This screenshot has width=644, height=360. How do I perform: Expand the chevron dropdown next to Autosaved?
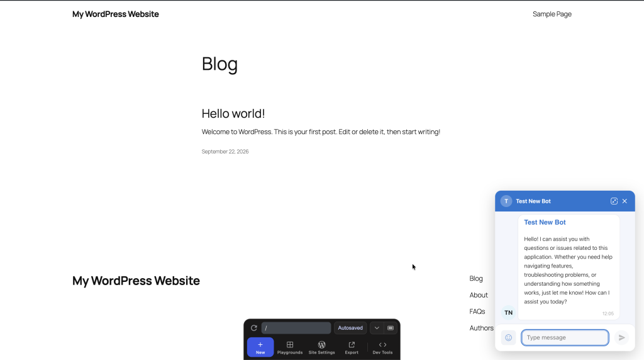click(377, 328)
